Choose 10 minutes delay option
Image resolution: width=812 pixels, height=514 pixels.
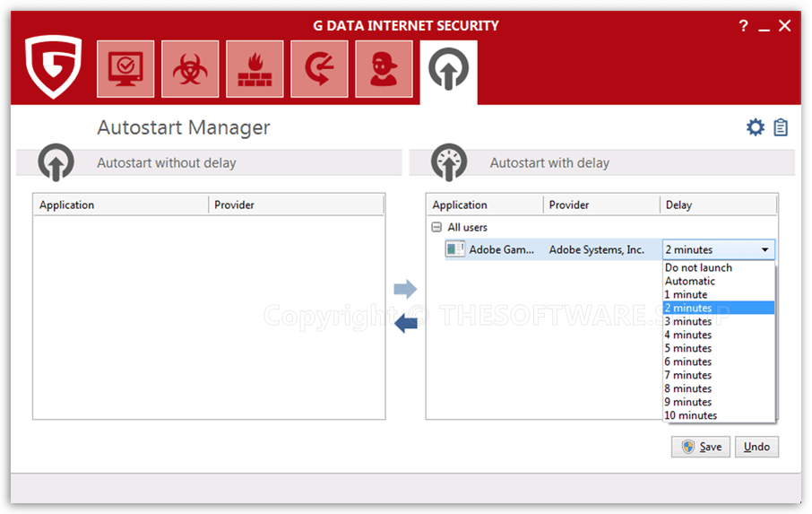click(719, 415)
